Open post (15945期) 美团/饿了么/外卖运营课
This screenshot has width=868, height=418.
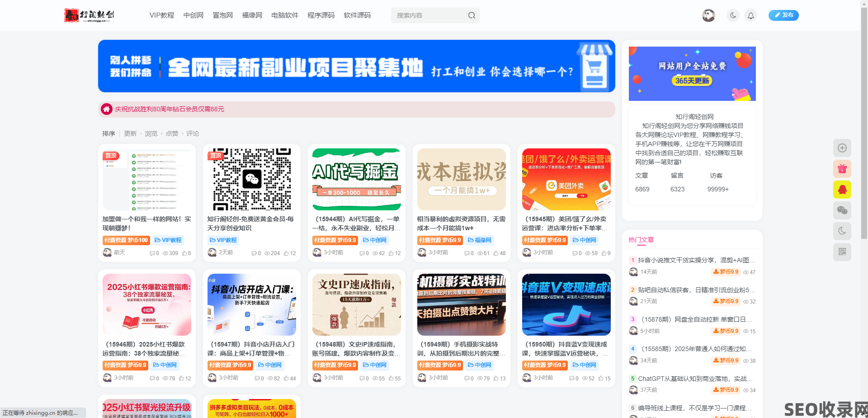(566, 223)
